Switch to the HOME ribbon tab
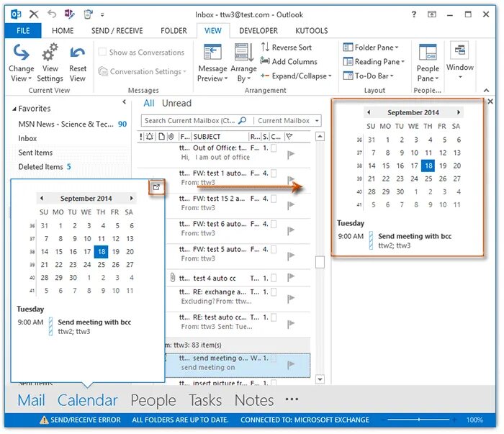This screenshot has height=434, width=504. click(x=63, y=31)
